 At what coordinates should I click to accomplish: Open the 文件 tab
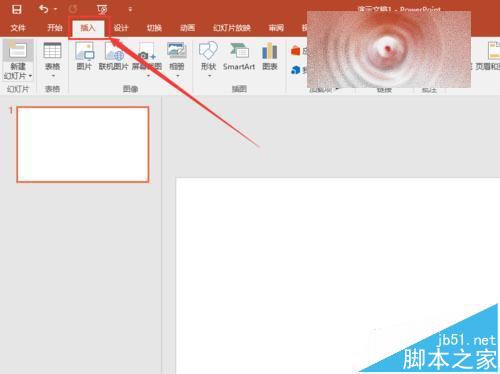pos(18,28)
